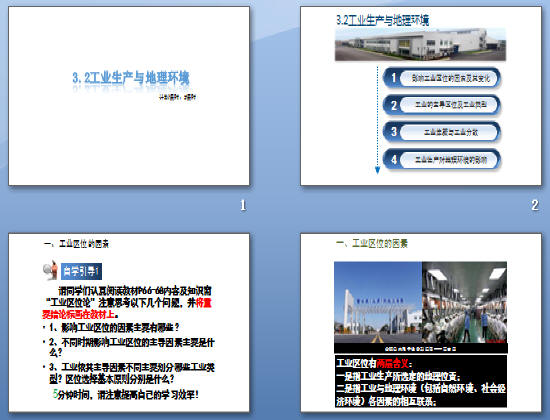
Task: Click the black text box about 工业区位有两层含义
Action: 421,381
